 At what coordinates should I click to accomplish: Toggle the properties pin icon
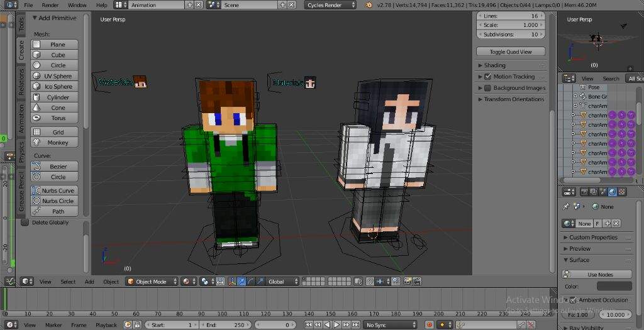click(566, 206)
